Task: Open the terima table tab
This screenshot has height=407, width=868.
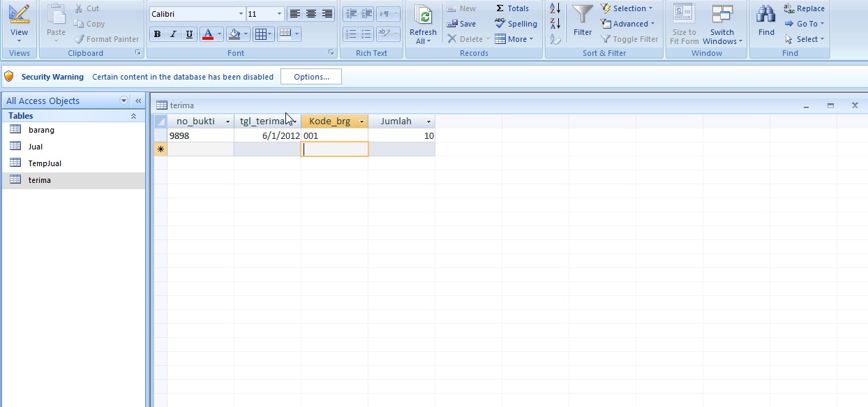Action: coord(181,105)
